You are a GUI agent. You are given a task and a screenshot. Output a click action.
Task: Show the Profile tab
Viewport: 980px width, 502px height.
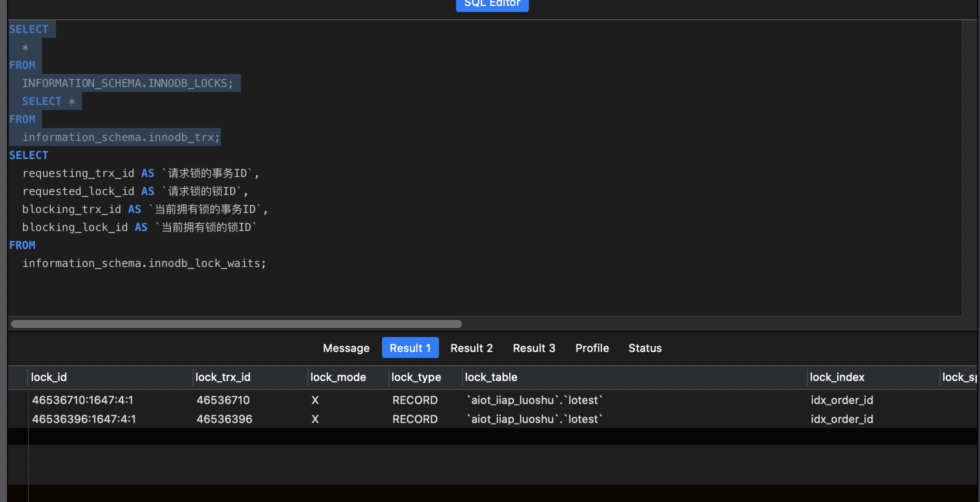click(592, 348)
